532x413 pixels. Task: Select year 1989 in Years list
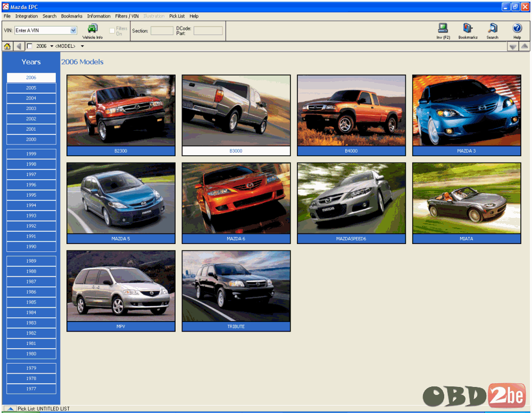point(31,261)
